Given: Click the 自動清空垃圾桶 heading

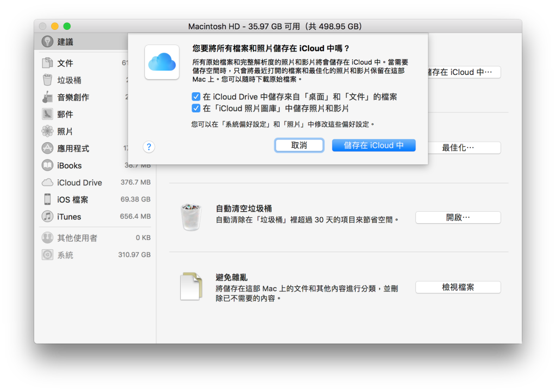Looking at the screenshot, I should pos(244,208).
